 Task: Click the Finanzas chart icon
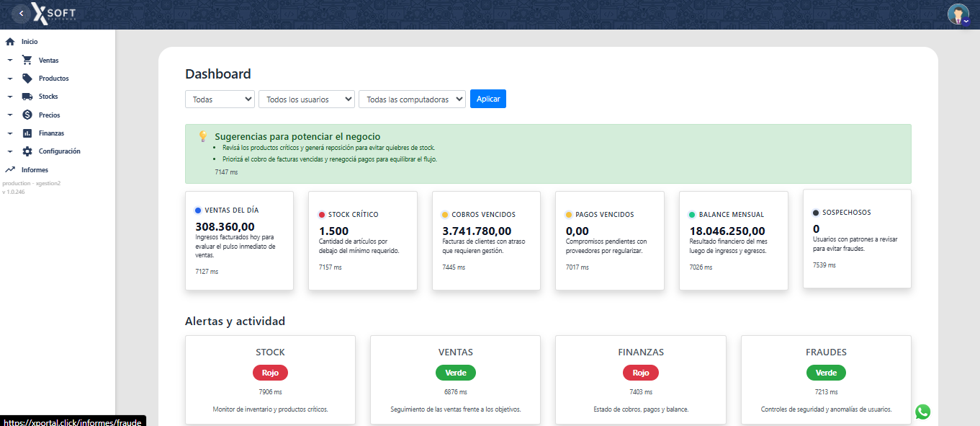point(27,133)
